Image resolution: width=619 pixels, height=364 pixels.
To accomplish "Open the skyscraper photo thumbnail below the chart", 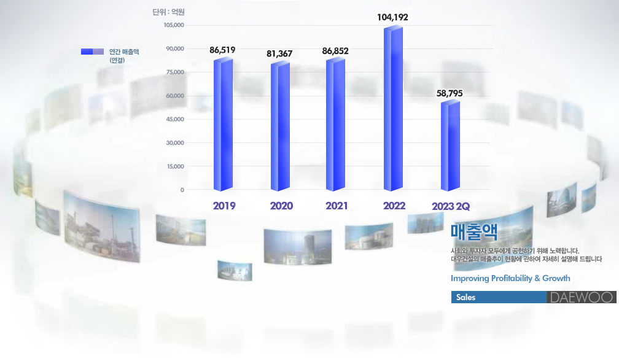I will point(298,246).
